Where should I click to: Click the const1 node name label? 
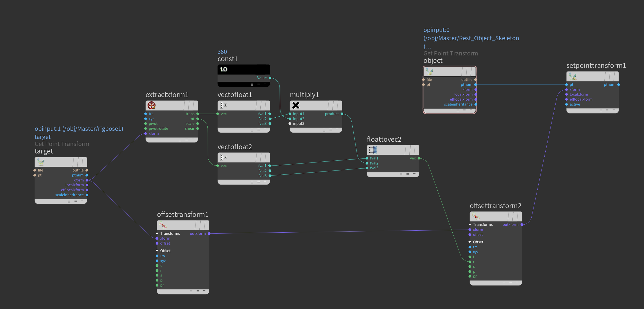click(227, 59)
